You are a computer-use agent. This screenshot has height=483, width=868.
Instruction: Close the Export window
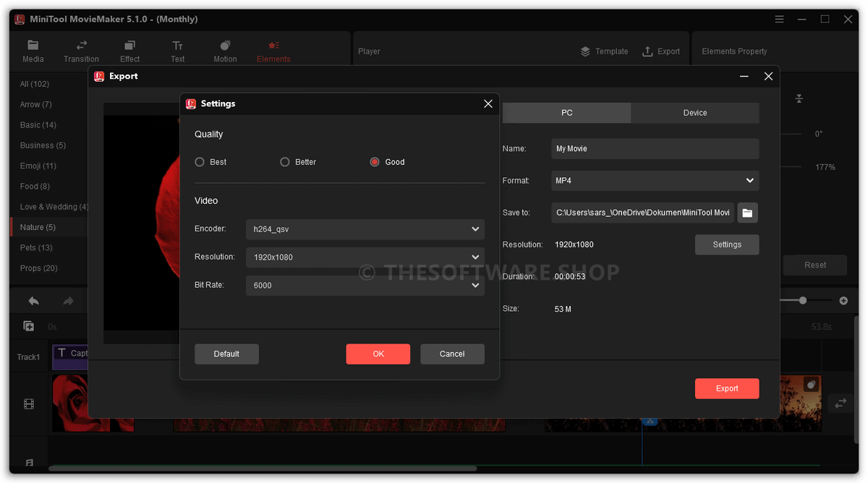768,77
